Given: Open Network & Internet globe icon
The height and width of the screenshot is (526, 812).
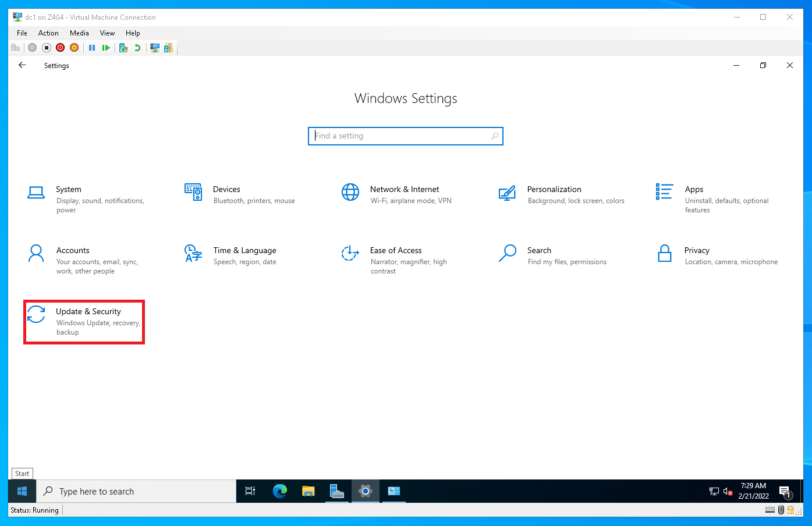Looking at the screenshot, I should click(x=350, y=192).
